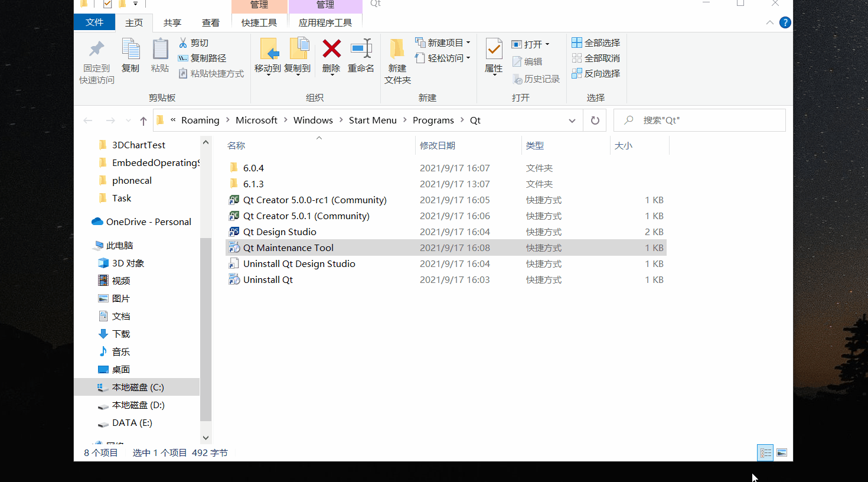Open the Easy access (轻松访问) dropdown
Viewport: 868px width, 482px height.
coord(443,58)
